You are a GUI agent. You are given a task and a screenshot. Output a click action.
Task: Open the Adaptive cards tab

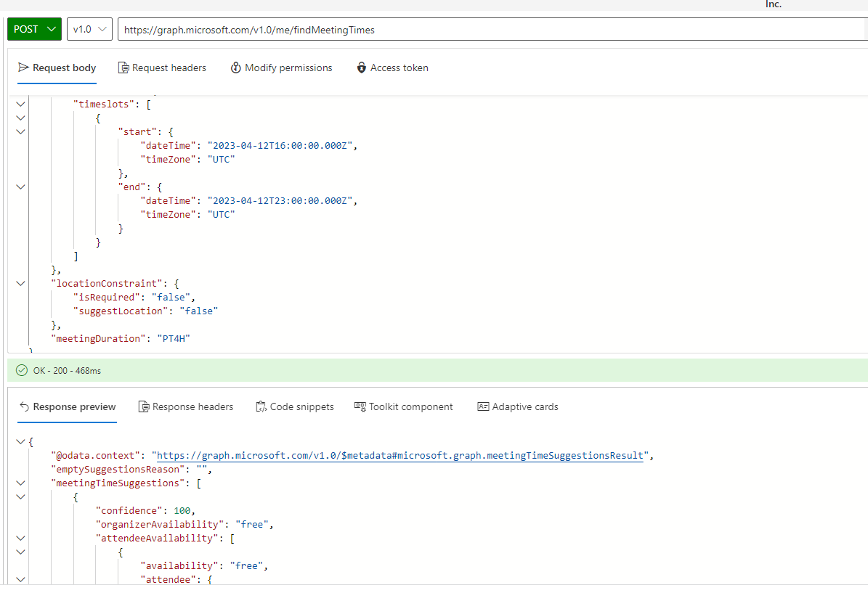tap(518, 406)
